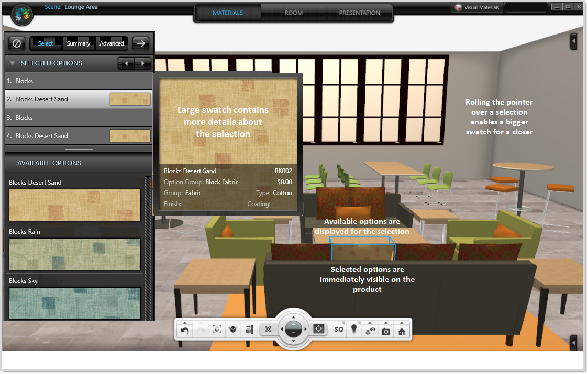Click the Visual Materials button
Screen dimensions: 588x374
pos(476,7)
